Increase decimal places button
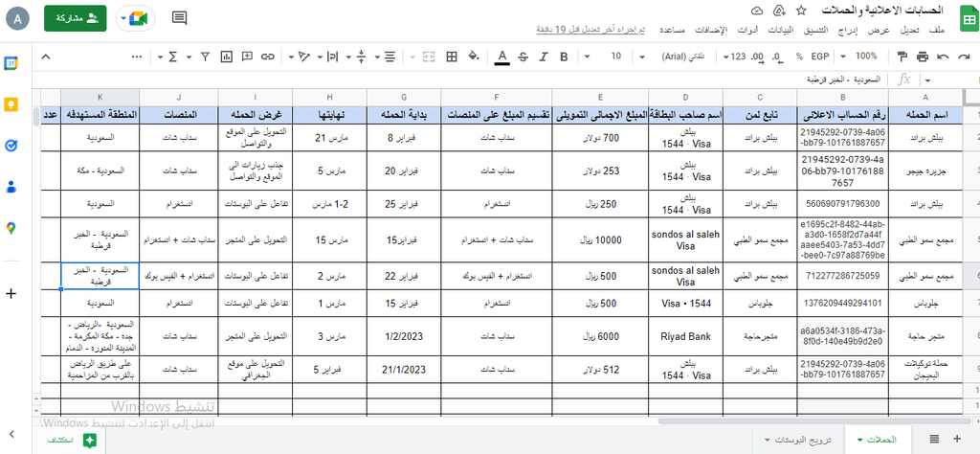This screenshot has height=454, width=980. click(x=758, y=57)
